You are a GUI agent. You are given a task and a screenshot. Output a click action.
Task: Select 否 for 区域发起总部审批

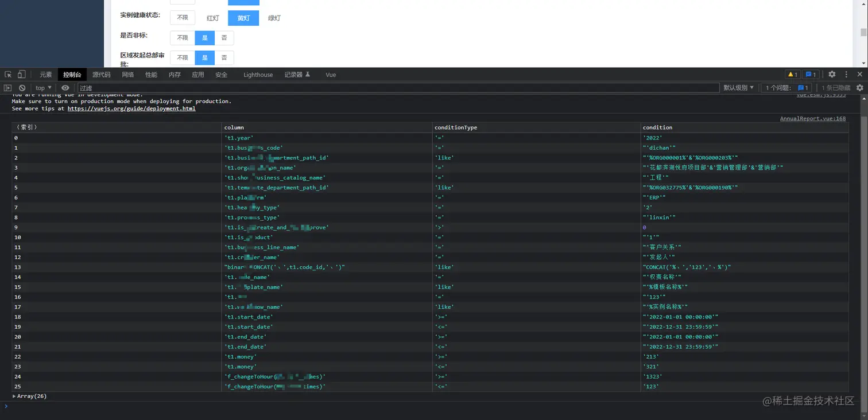(x=224, y=58)
